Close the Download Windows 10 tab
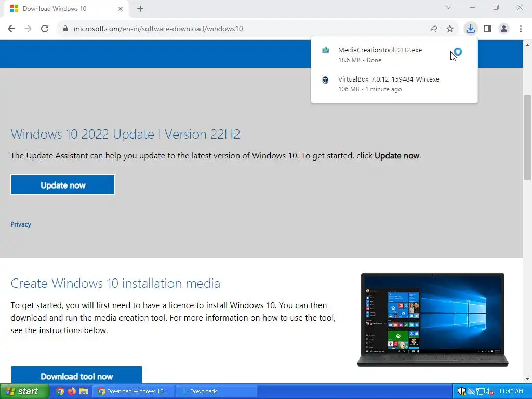The width and height of the screenshot is (532, 399). (x=121, y=9)
